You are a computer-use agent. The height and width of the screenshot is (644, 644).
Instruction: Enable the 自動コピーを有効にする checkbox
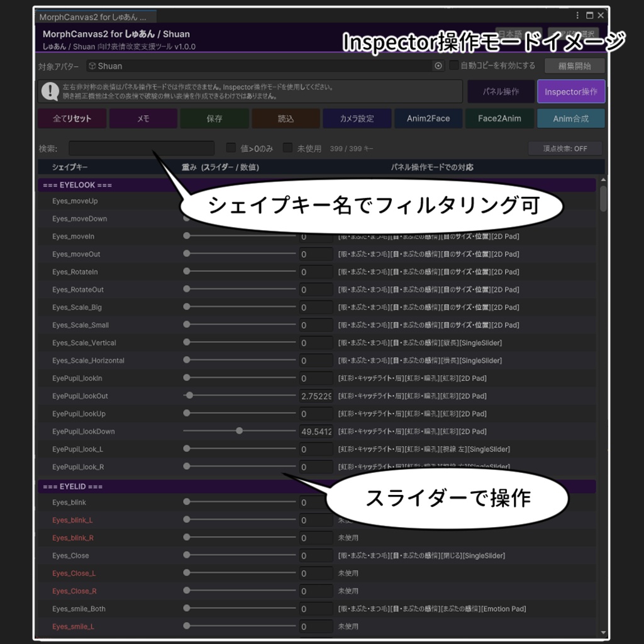pos(454,65)
